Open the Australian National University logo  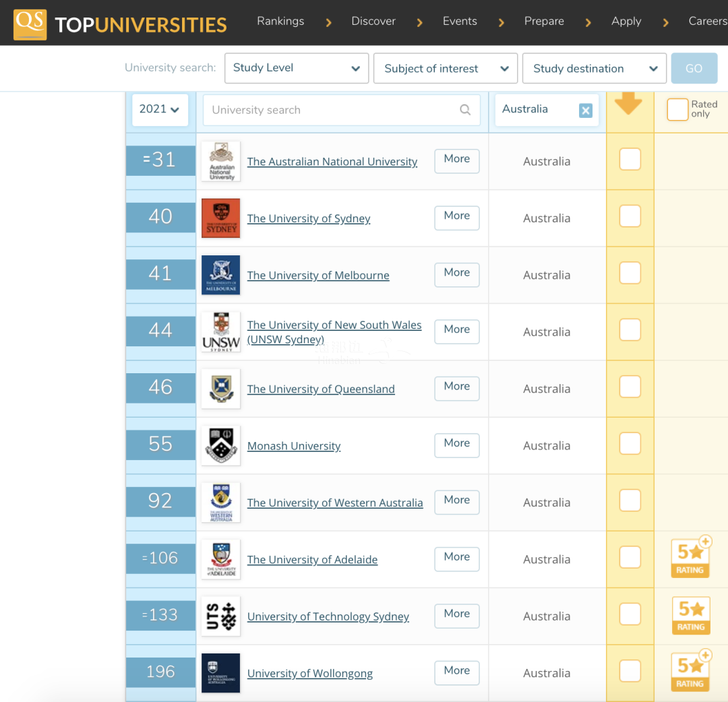pyautogui.click(x=221, y=161)
